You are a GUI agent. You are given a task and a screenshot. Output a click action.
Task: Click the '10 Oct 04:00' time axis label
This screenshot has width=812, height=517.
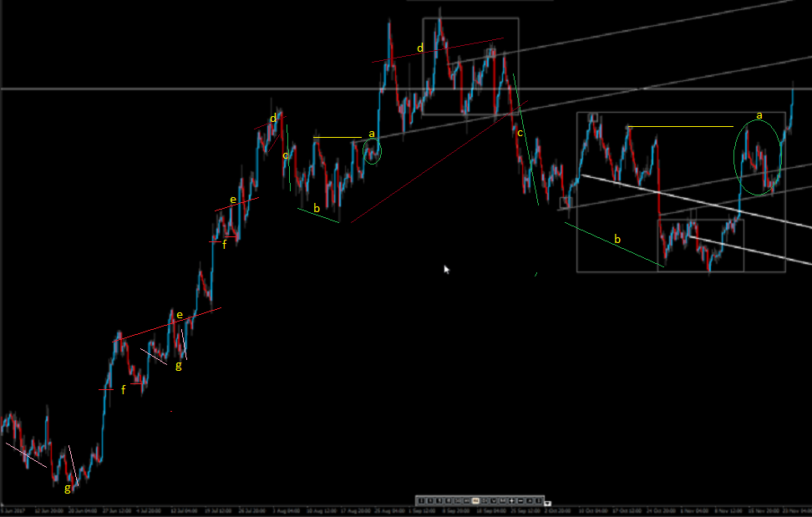pyautogui.click(x=593, y=511)
